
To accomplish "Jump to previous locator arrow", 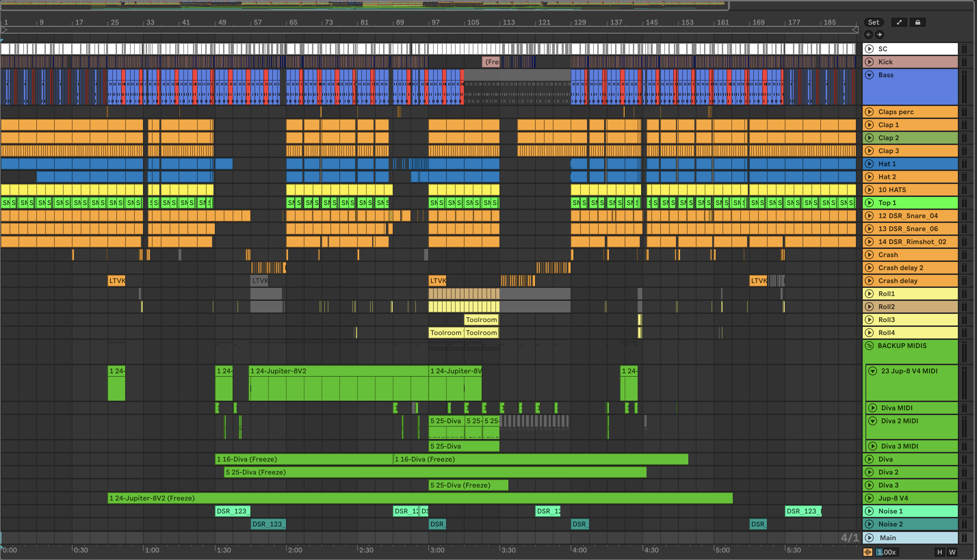I will click(x=869, y=35).
